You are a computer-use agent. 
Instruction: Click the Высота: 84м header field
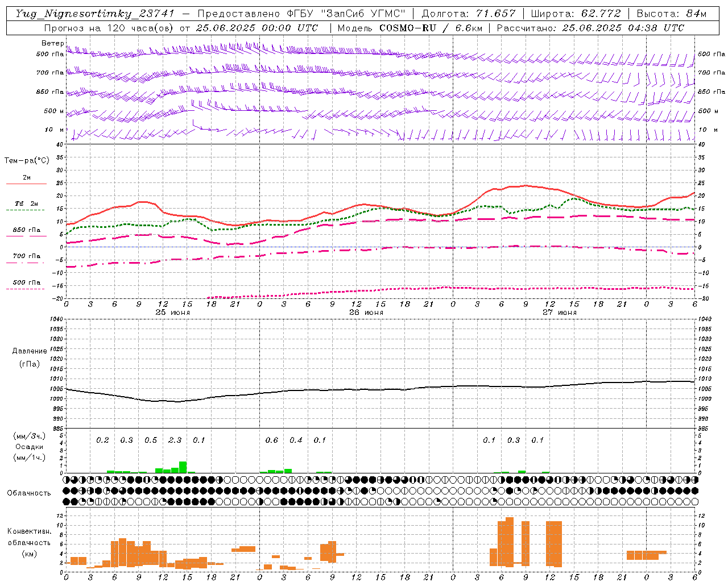click(x=672, y=14)
